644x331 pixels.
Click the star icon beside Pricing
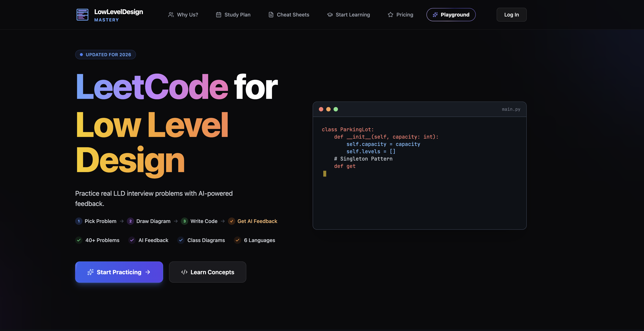[x=390, y=15]
